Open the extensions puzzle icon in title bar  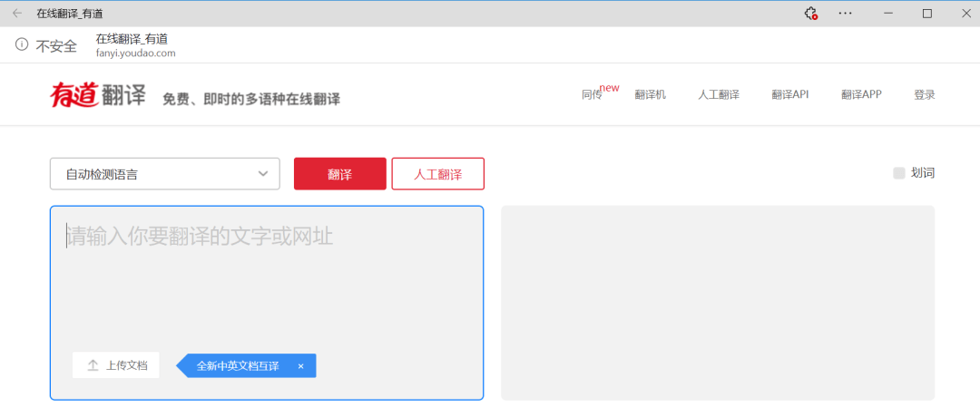tap(811, 13)
